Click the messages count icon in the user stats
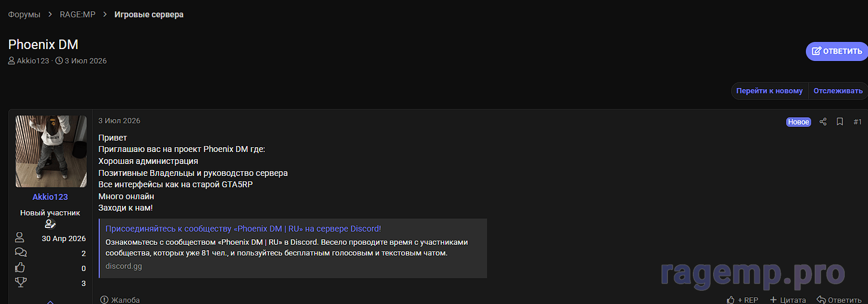 point(20,253)
